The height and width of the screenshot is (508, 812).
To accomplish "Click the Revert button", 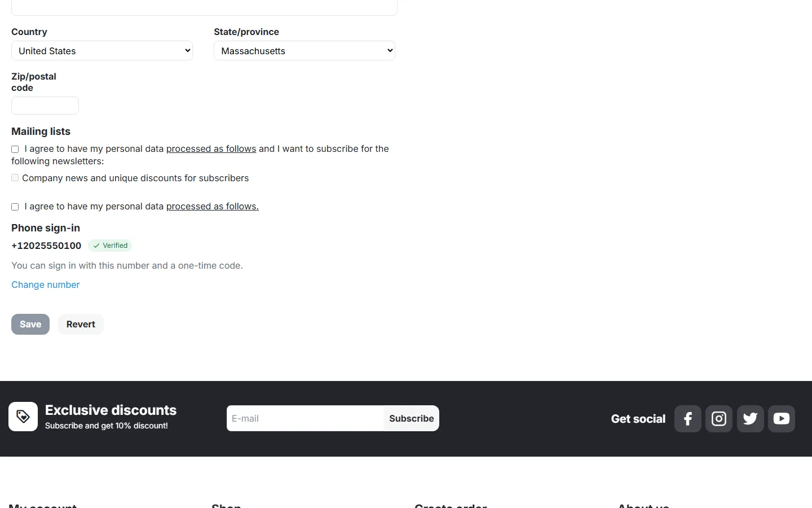I will [x=81, y=324].
